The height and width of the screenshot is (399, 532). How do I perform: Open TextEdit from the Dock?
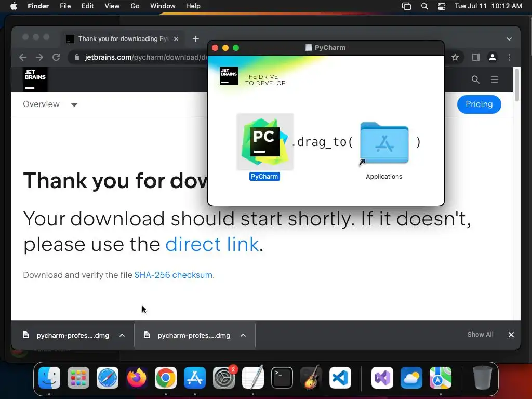tap(253, 377)
